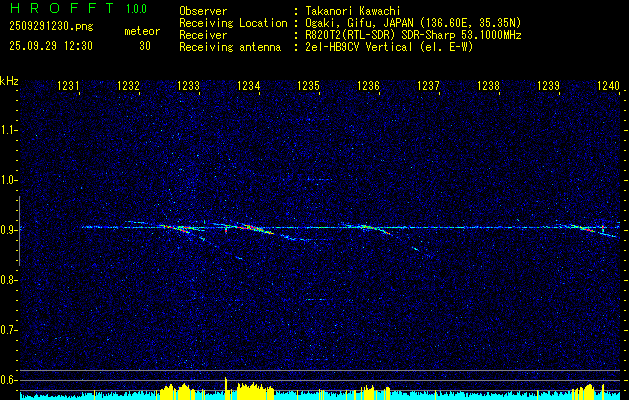Viewport: 629px width, 400px height.
Task: Click the Receiver label
Action: (x=203, y=35)
